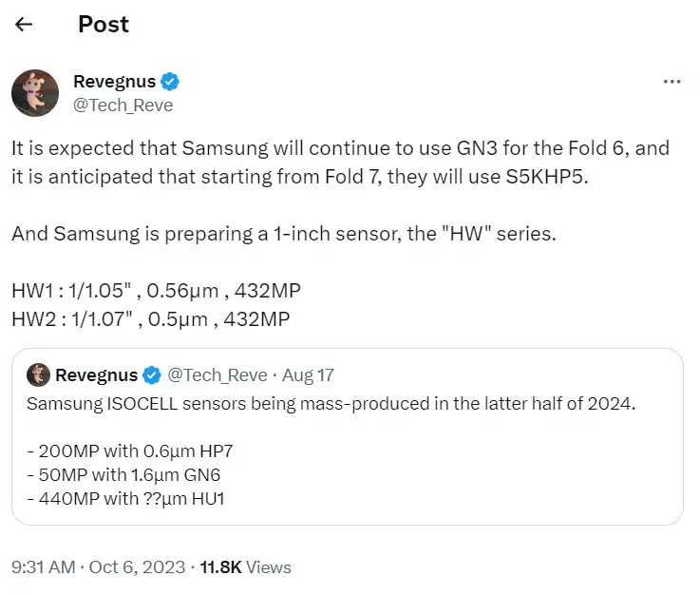Click verified badge in the quoted post

(153, 375)
